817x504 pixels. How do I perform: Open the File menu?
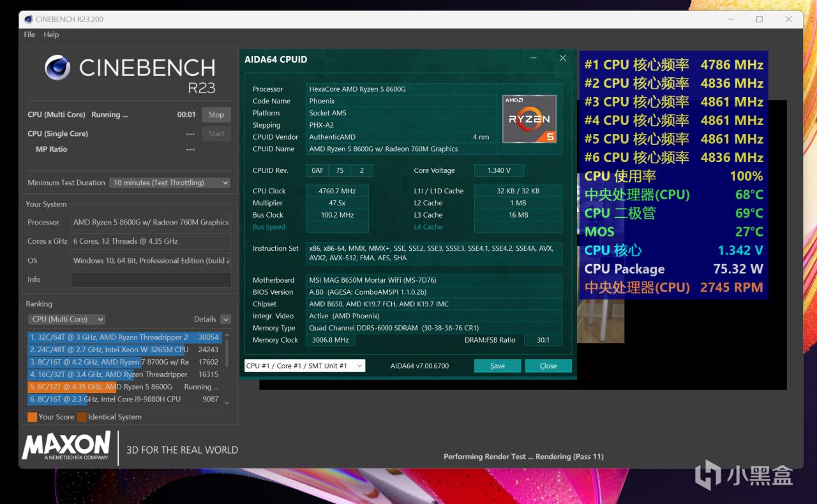tap(29, 34)
